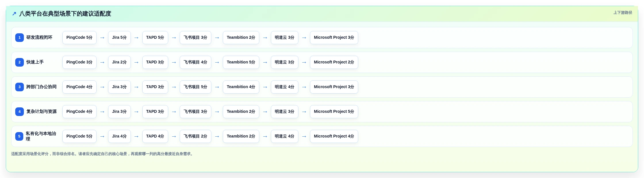
Task: Click Jira 4分 chip in 私有化与本地治理 row
Action: 119,136
